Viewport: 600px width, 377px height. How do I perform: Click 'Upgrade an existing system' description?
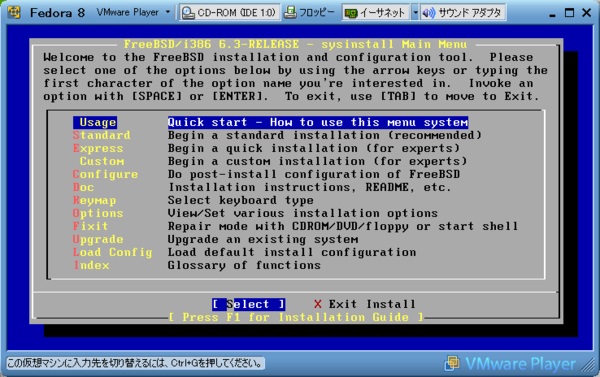point(263,239)
